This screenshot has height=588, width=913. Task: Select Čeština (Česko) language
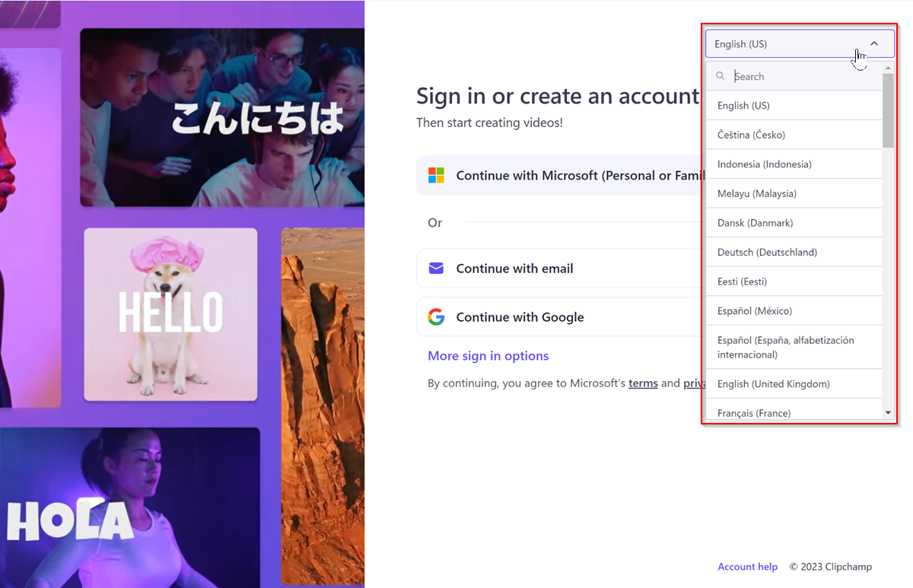coord(794,135)
